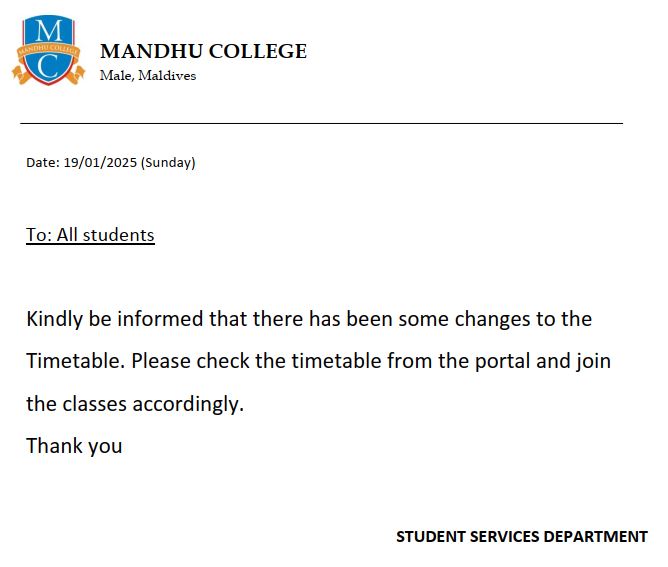668x567 pixels.
Task: Click the "Male, Maldives" address line
Action: coord(148,76)
